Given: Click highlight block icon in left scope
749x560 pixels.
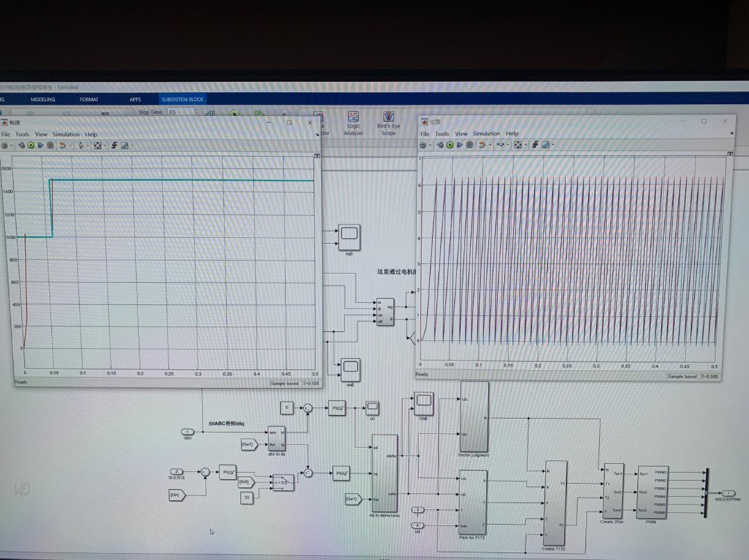Looking at the screenshot, I should tap(62, 145).
